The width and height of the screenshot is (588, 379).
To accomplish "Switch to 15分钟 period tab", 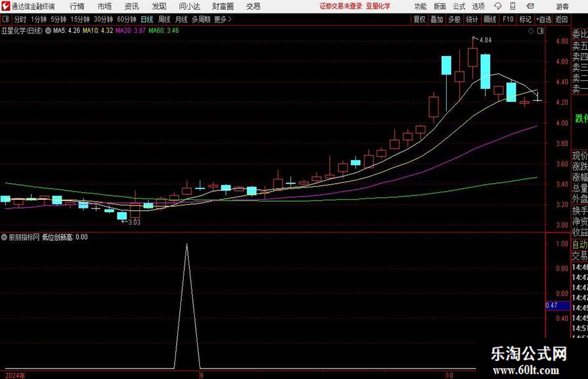I will pos(80,19).
